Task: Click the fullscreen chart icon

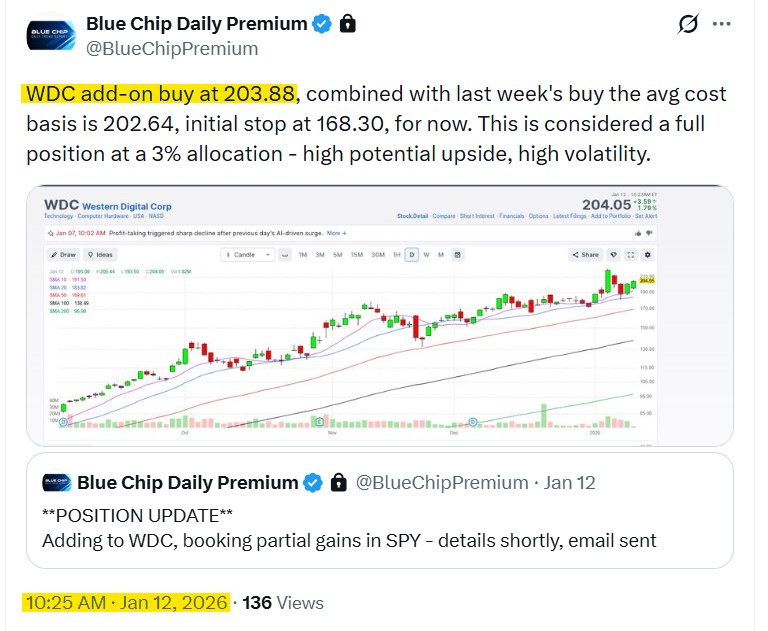Action: click(630, 255)
